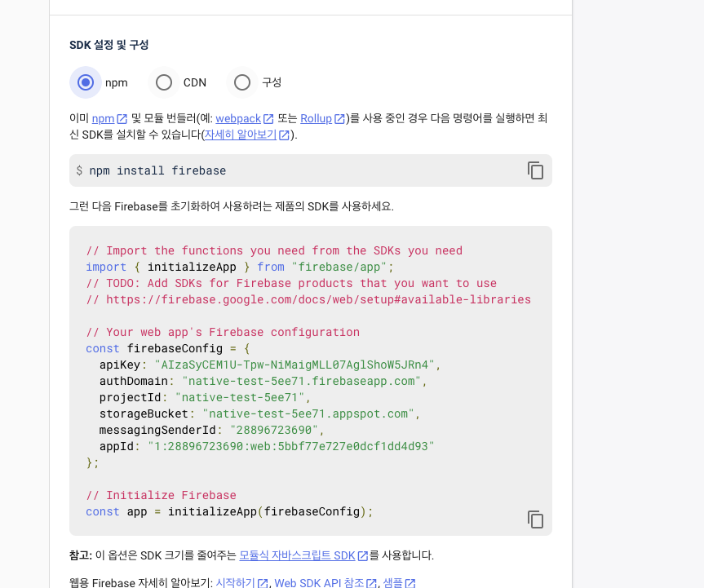Click the appId value string
The width and height of the screenshot is (704, 588).
coord(291,447)
